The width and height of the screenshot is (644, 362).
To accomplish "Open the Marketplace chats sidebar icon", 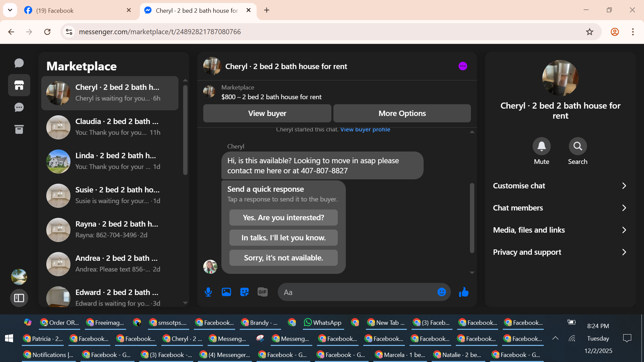I will 19,85.
